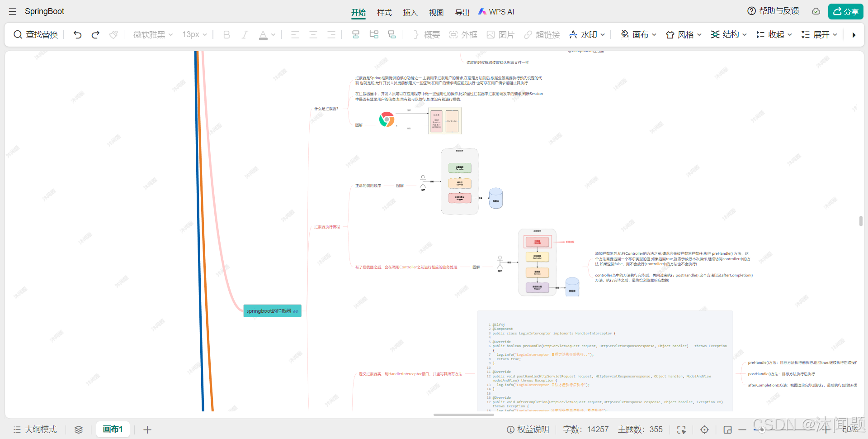
Task: Click the vertical scrollbar handle
Action: pyautogui.click(x=861, y=221)
